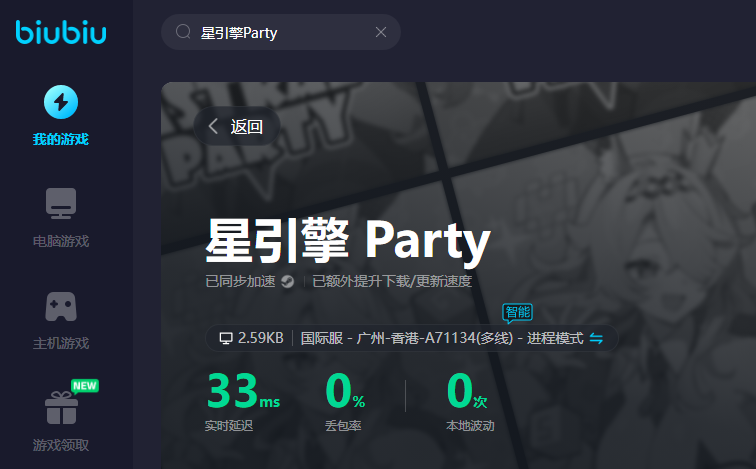Viewport: 756px width, 469px height.
Task: Click the swap arrows to switch node
Action: (596, 338)
